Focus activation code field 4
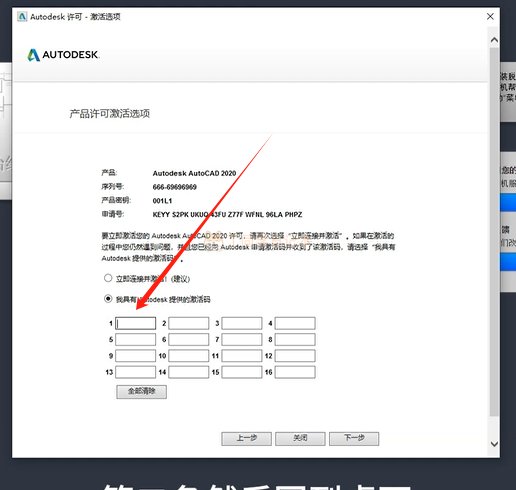Image resolution: width=516 pixels, height=490 pixels. 295,323
